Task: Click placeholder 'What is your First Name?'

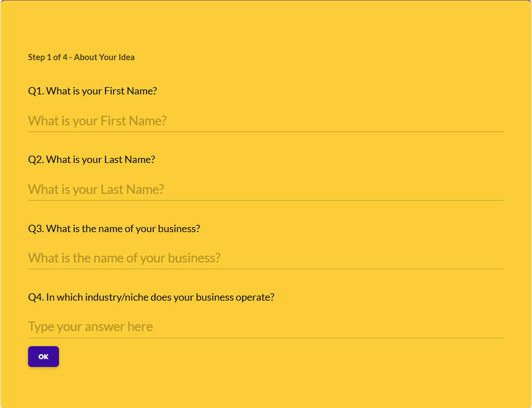Action: (x=97, y=121)
